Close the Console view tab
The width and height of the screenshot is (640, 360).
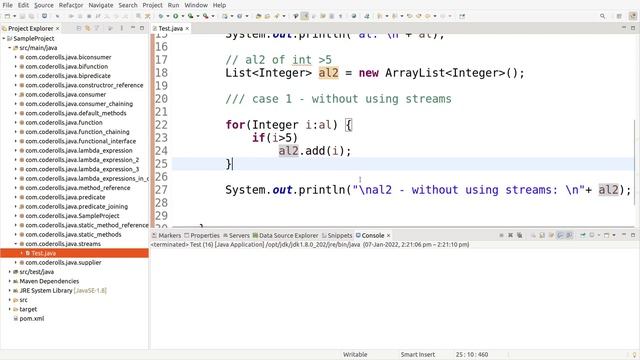389,236
